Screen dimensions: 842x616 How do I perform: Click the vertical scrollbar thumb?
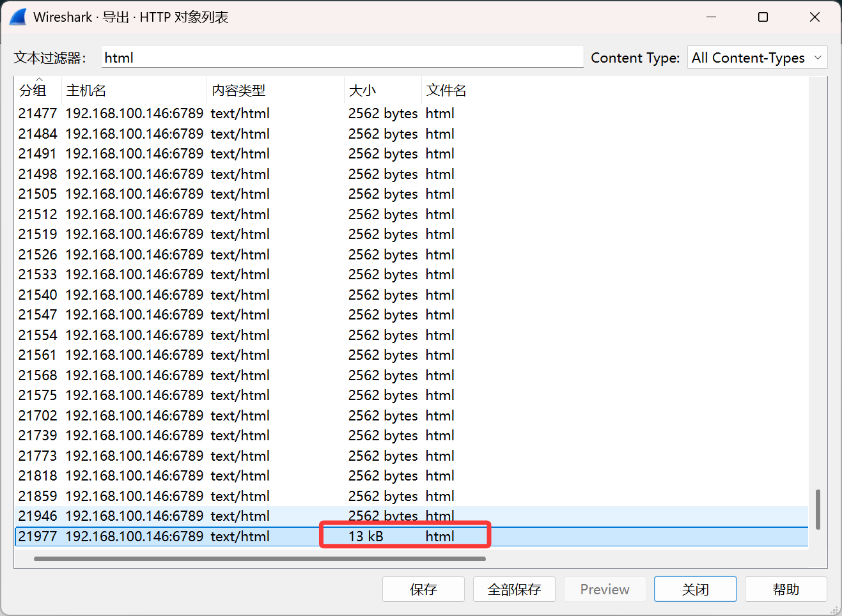818,509
